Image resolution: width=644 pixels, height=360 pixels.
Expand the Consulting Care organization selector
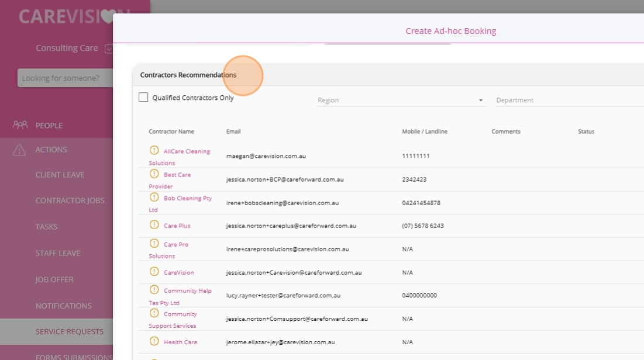[109, 49]
